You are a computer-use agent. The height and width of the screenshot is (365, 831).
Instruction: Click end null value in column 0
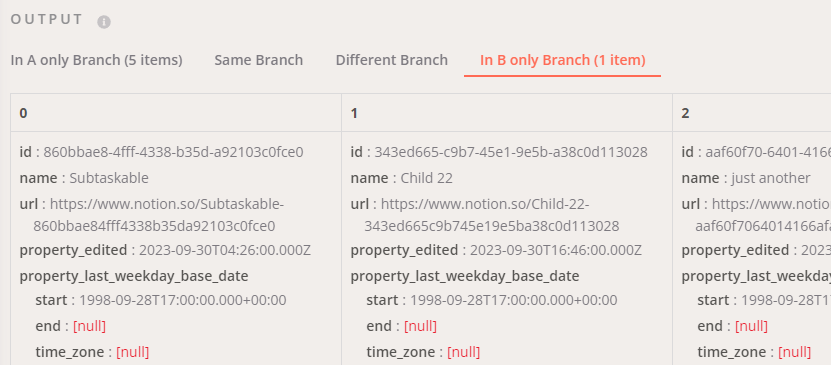90,326
